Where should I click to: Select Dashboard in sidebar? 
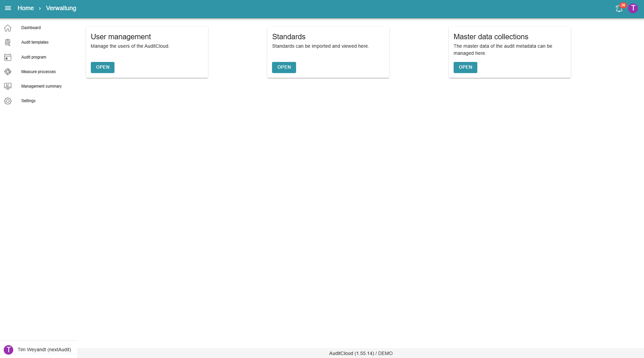31,28
